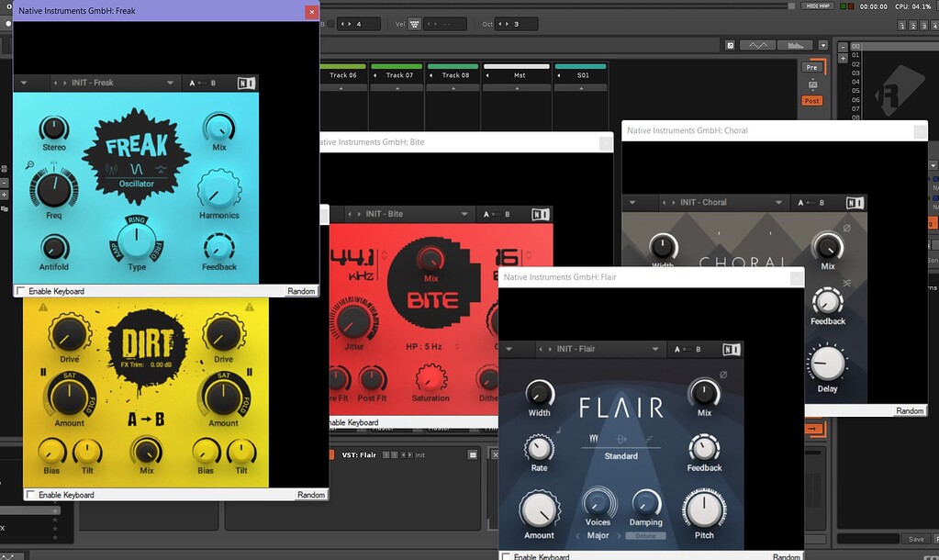Screen dimensions: 939x560
Task: Tick Enable Keyboard in the Dirt window
Action: [x=30, y=495]
